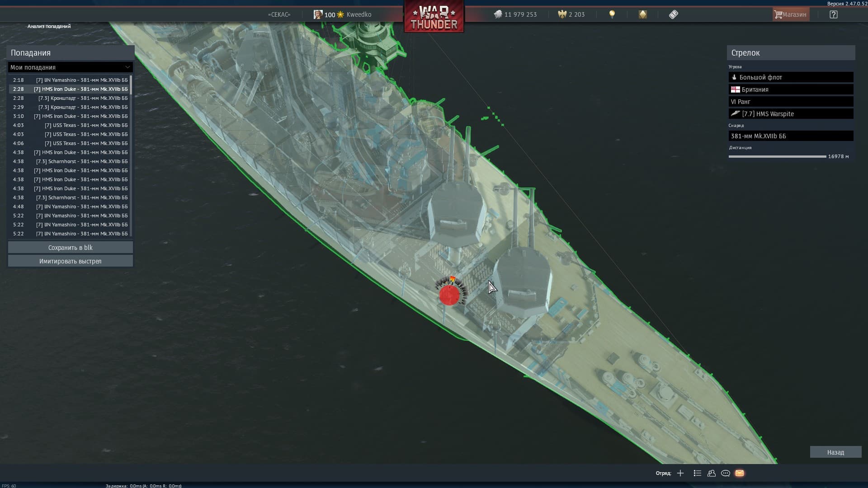Click the 2 203 eagles balance
Viewport: 868px width, 488px height.
(x=577, y=14)
